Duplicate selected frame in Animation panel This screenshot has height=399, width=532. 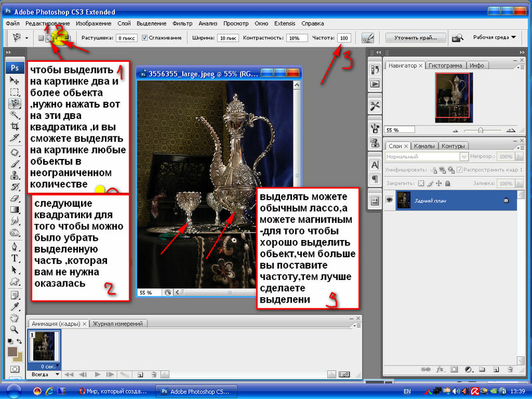pos(140,374)
